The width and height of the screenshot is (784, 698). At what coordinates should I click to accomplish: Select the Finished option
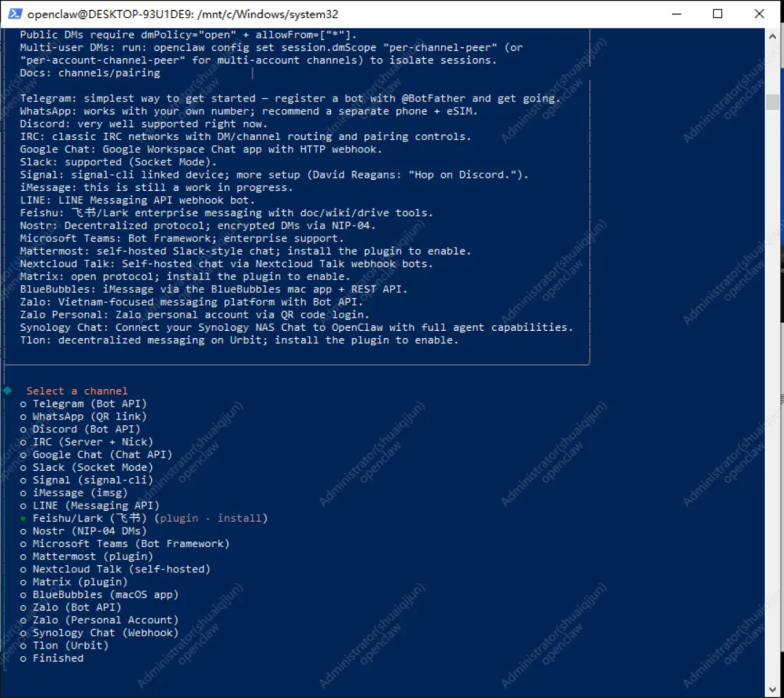click(x=52, y=659)
